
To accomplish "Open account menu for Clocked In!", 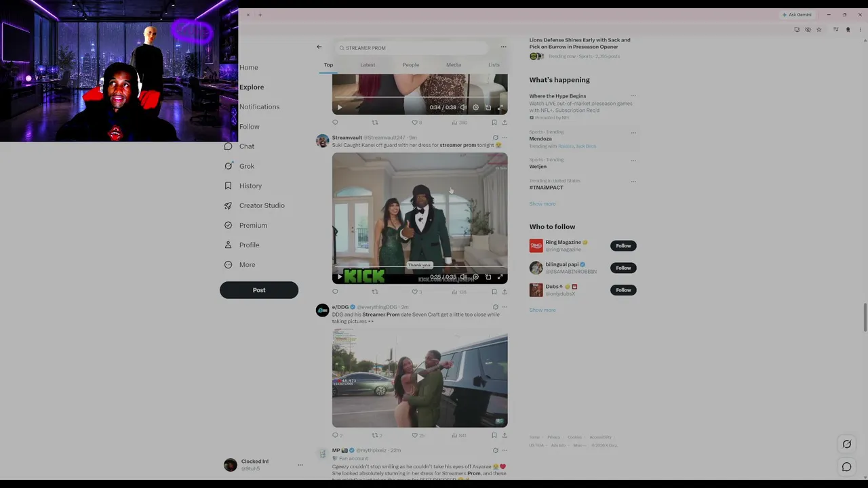I will (x=300, y=465).
